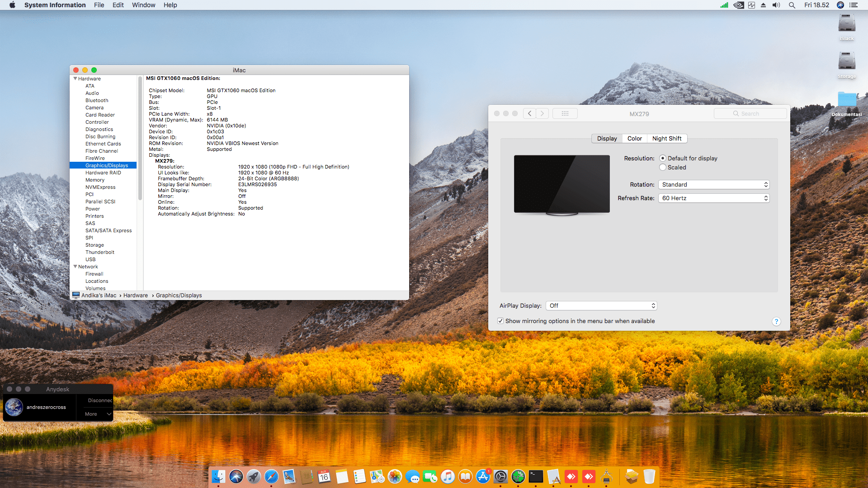This screenshot has height=488, width=868.
Task: Open the Refresh Rate dropdown
Action: (x=713, y=198)
